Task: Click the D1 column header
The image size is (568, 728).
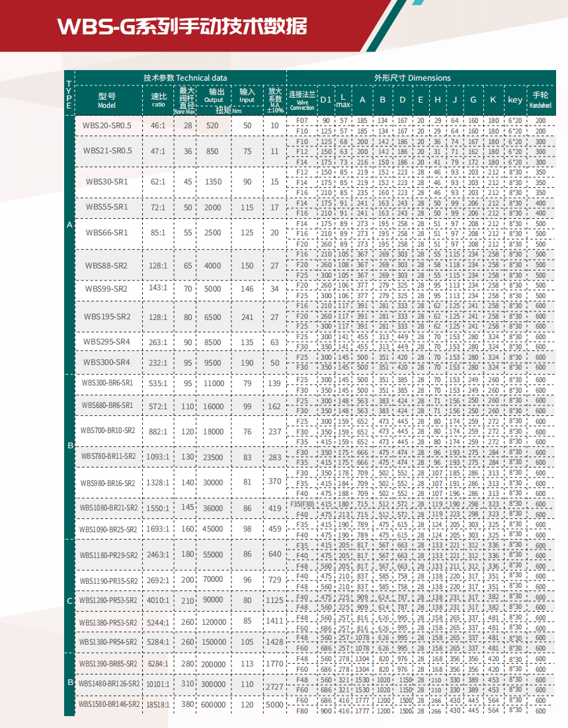Action: [326, 100]
